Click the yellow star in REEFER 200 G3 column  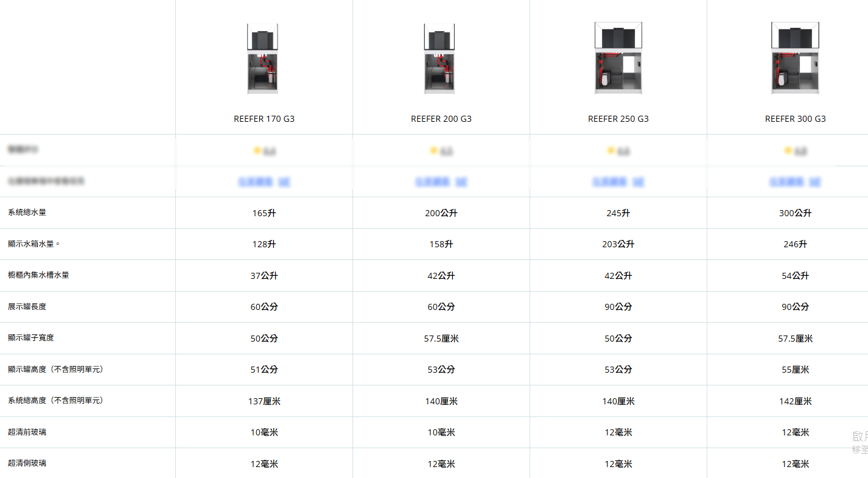(x=434, y=150)
